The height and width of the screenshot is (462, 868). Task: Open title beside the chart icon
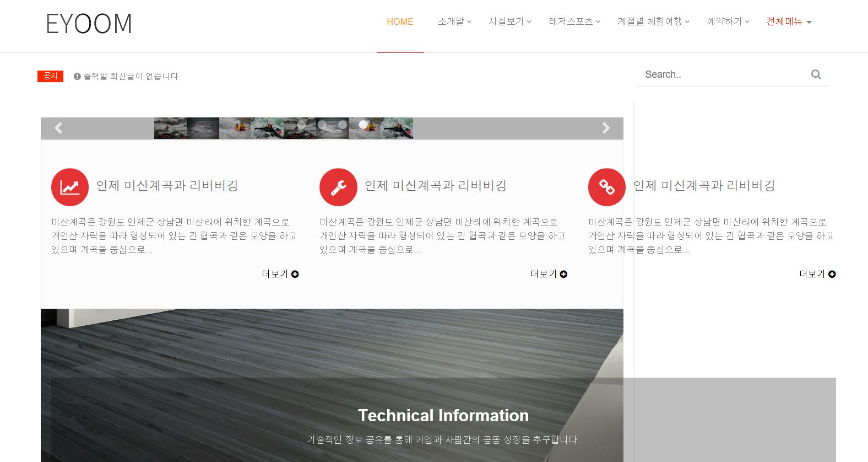coord(167,186)
